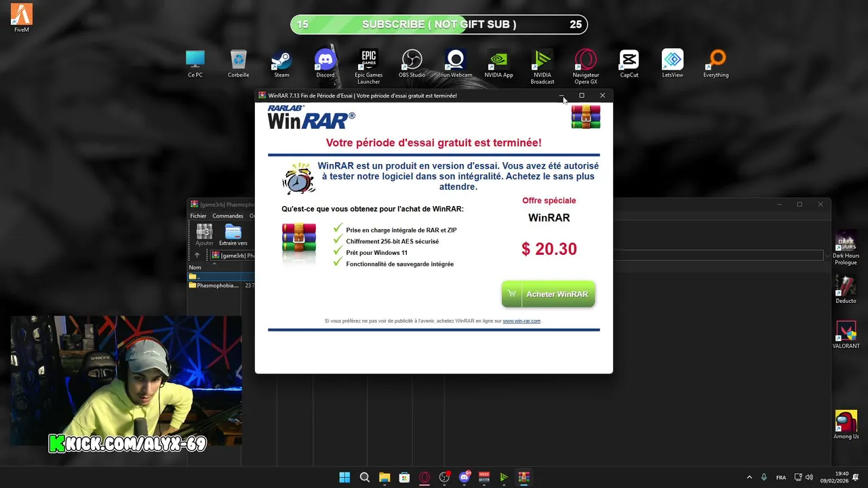Image resolution: width=868 pixels, height=488 pixels.
Task: Open Voicemeeter from taskbar
Action: 484,477
